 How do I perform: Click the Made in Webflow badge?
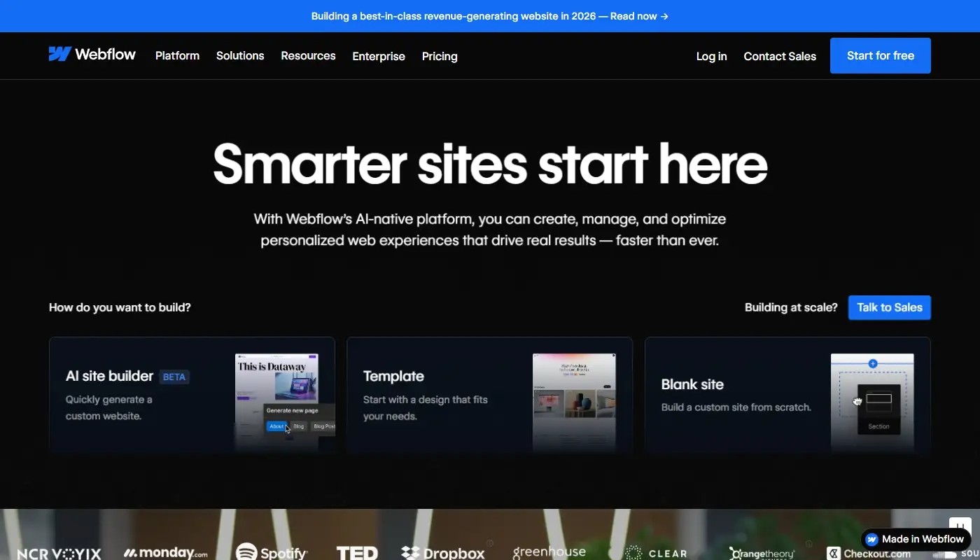[x=916, y=539]
